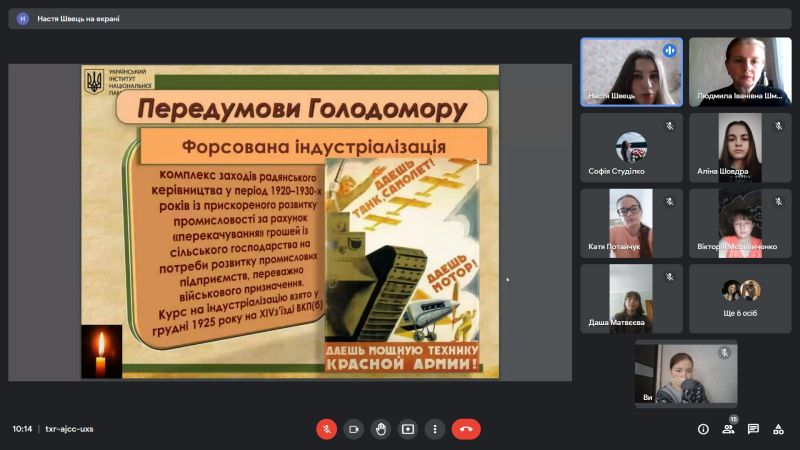The width and height of the screenshot is (800, 450).
Task: Select Аліна Шведра video tile
Action: point(740,147)
